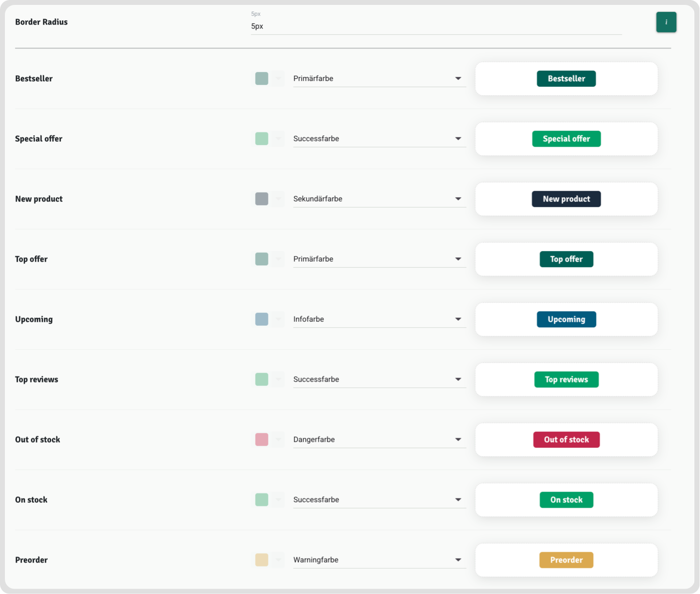Open the Top offer Primärfarbe dropdown
Viewport: 700px width, 594px height.
[x=379, y=259]
